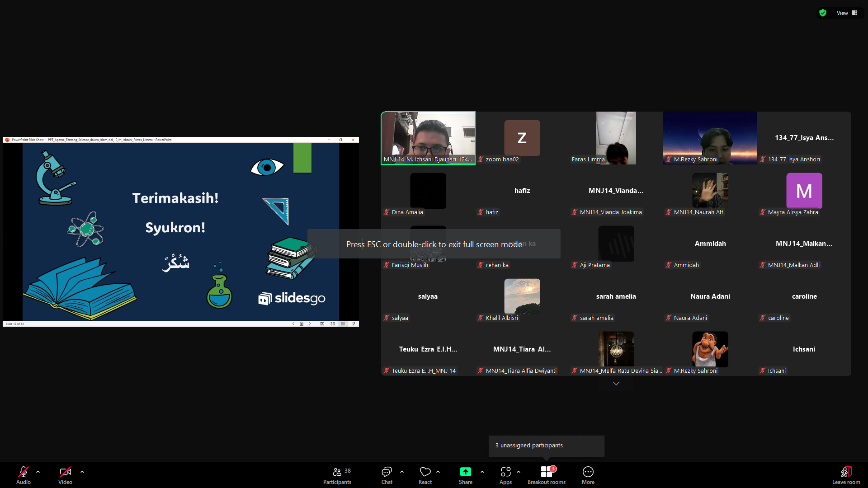This screenshot has height=488, width=868.
Task: Click Dina Amalia's black profile picture
Action: pyautogui.click(x=428, y=191)
